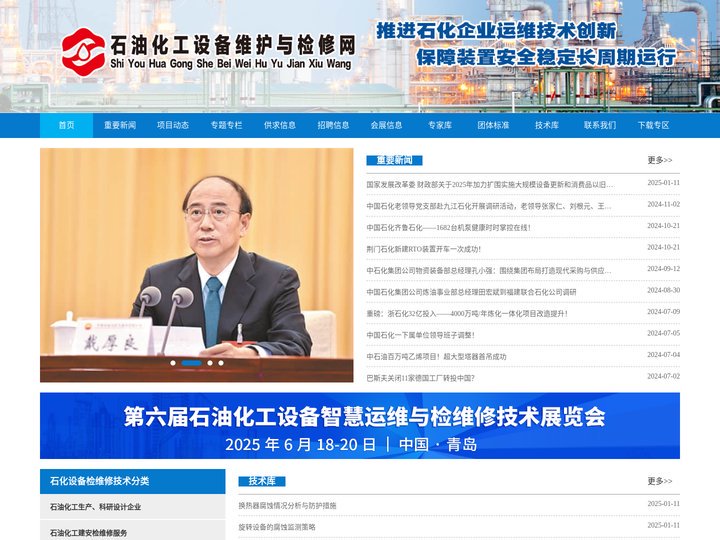720x540 pixels.
Task: Click the 技术库 section heading label
Action: pos(262,481)
